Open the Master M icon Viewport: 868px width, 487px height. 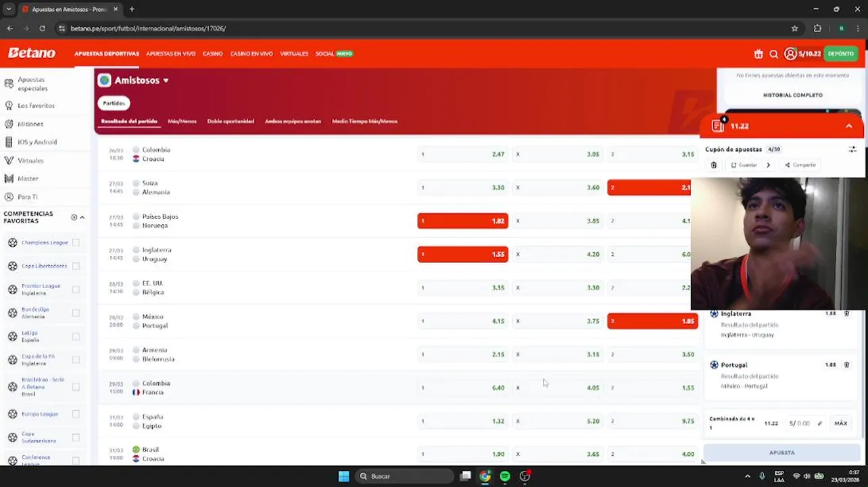[9, 179]
